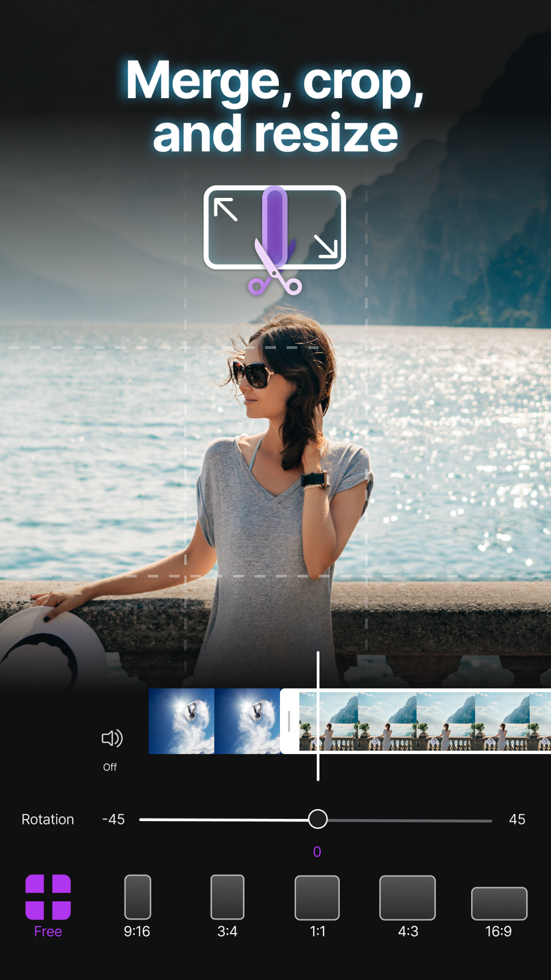Select the skydiver clip thumbnail in timeline
This screenshot has width=551, height=980.
214,721
